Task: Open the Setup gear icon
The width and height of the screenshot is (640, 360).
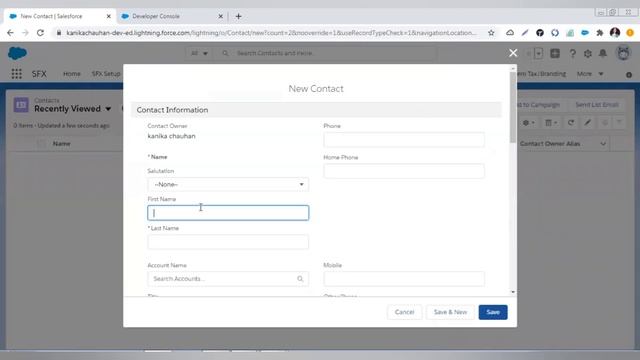Action: 588,53
